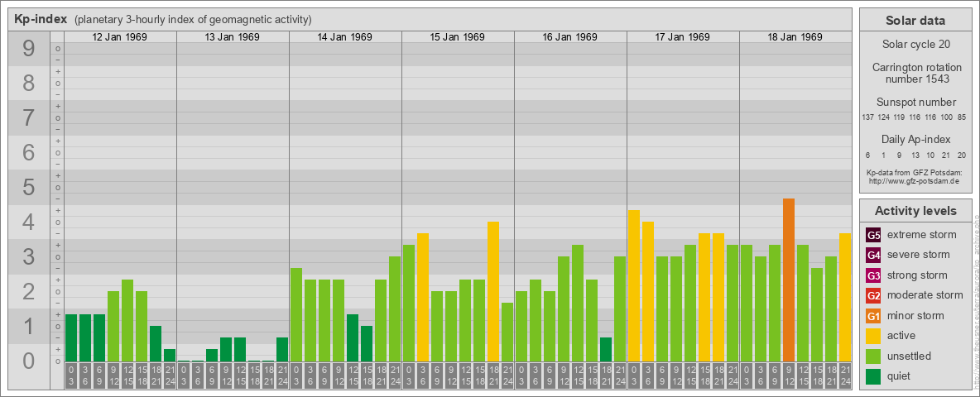Click the light green 'unsettled' legend swatch
This screenshot has height=397, width=980.
(x=873, y=356)
